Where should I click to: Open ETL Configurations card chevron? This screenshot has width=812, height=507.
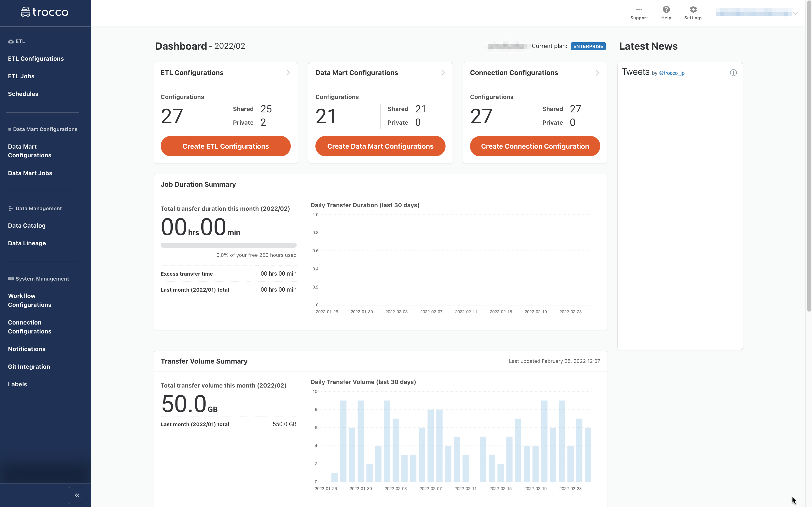[x=288, y=73]
